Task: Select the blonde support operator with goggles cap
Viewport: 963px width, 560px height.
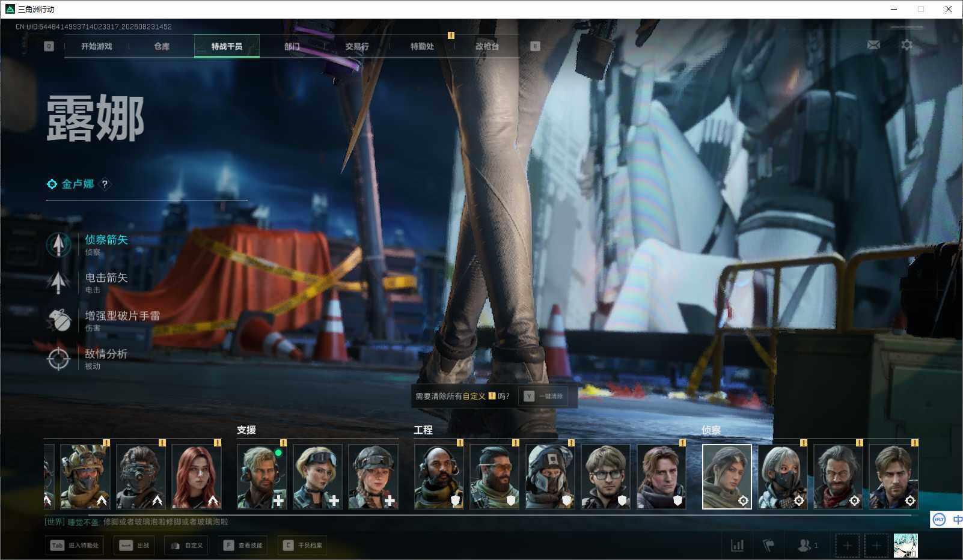Action: [317, 476]
